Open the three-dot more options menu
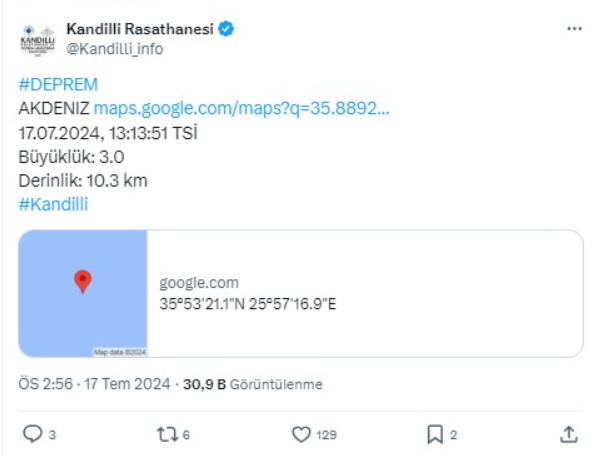 tap(574, 29)
